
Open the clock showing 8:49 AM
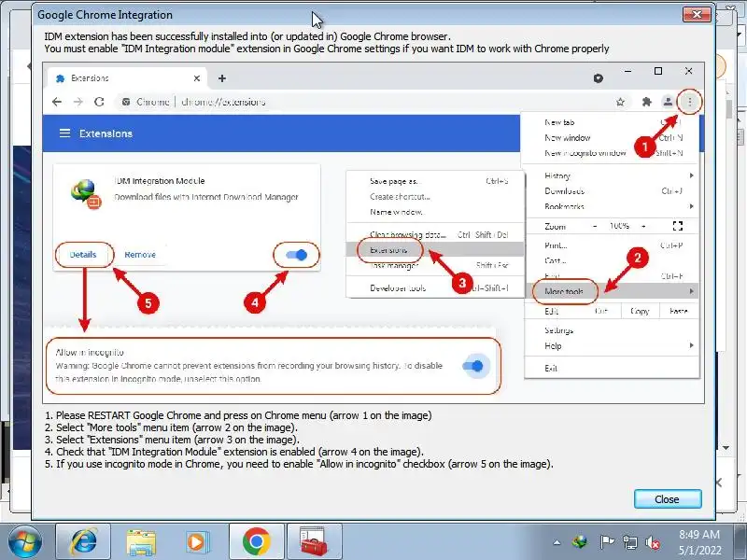(x=698, y=542)
